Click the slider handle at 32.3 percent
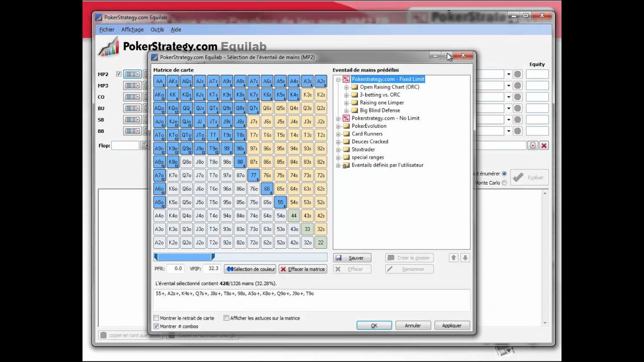644x362 pixels. pyautogui.click(x=213, y=257)
